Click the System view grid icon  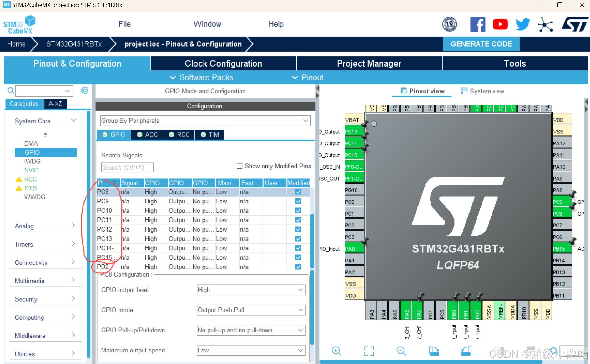pyautogui.click(x=464, y=91)
